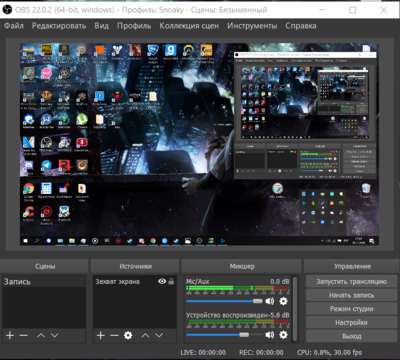Viewport: 400px width, 360px height.
Task: Click the Windows Start button shown in the previewed taskbar
Action: (x=25, y=240)
